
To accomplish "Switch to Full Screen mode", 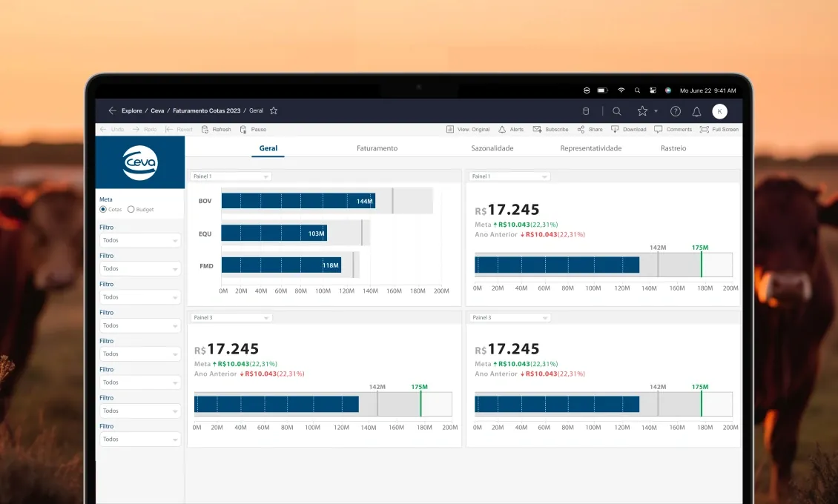I will (719, 129).
